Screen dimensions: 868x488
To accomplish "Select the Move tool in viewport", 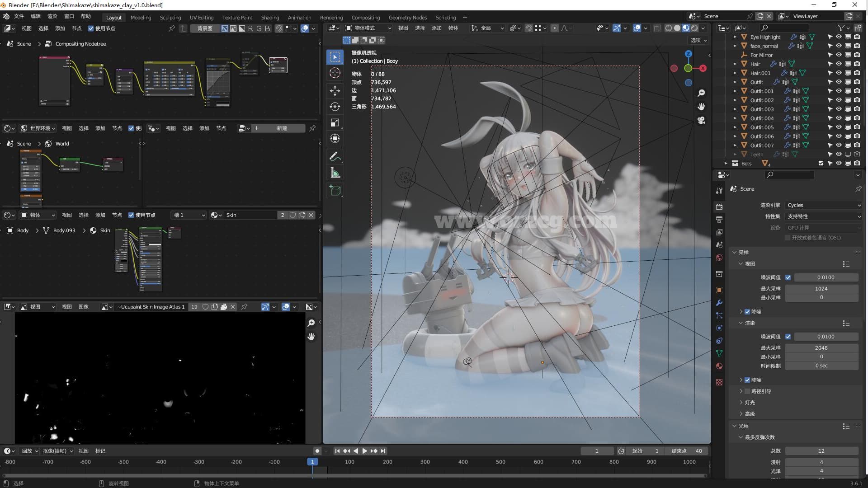I will tap(335, 91).
